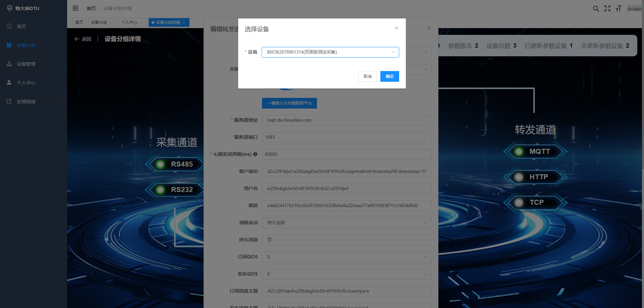Click the MQTT channel green indicator
Image resolution: width=644 pixels, height=308 pixels.
click(x=519, y=151)
